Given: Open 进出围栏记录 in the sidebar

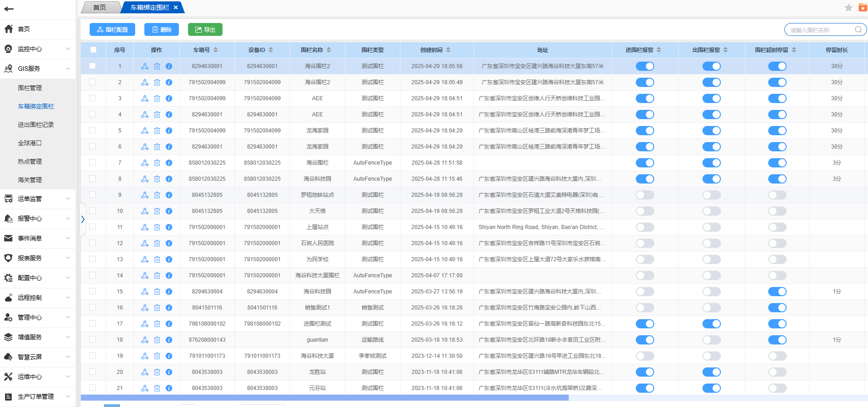Looking at the screenshot, I should pyautogui.click(x=36, y=125).
